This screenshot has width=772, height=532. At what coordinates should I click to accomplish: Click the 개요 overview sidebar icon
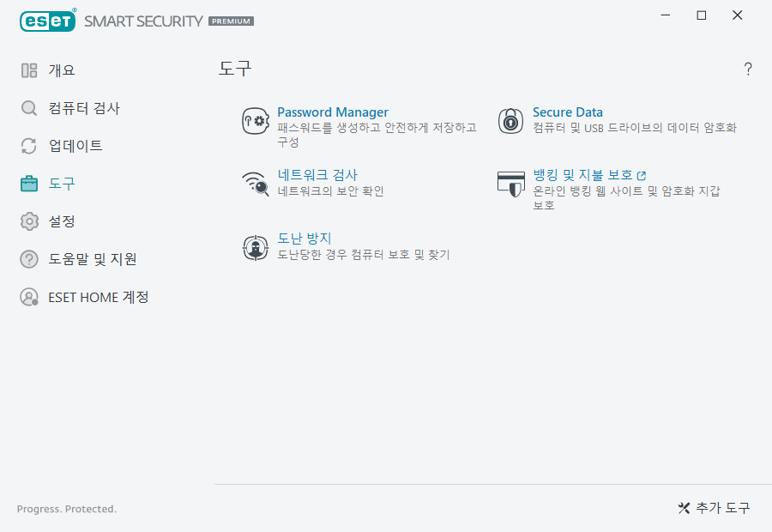(28, 70)
